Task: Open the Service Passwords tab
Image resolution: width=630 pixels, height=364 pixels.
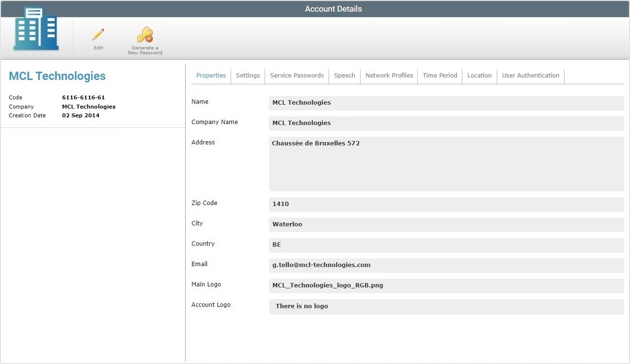Action: point(297,76)
